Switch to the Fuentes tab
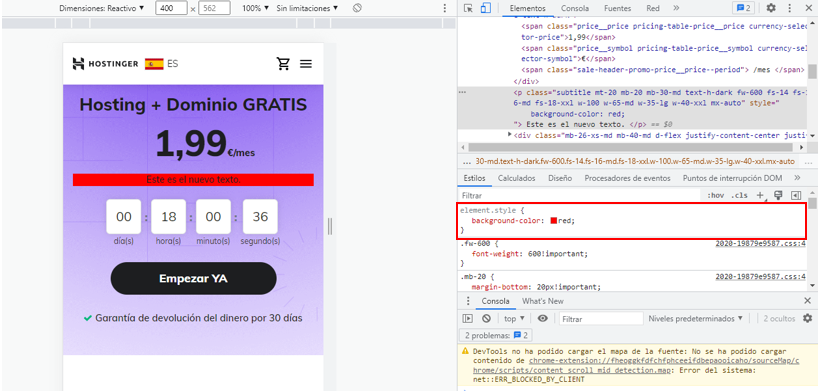The width and height of the screenshot is (819, 391). pyautogui.click(x=617, y=8)
